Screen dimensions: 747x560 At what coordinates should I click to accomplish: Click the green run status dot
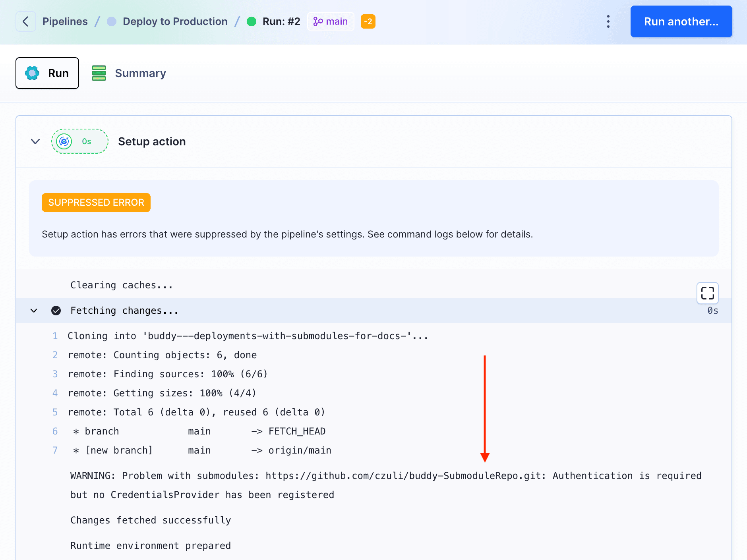tap(252, 21)
